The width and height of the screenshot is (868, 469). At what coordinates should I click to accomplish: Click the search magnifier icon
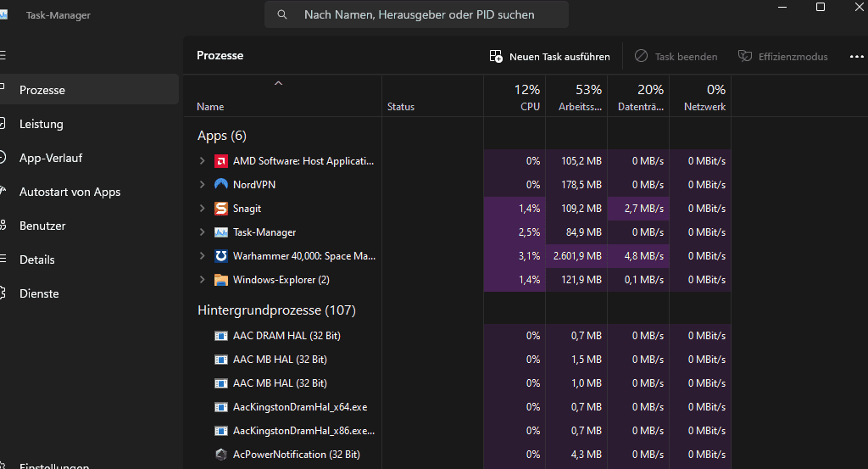coord(282,14)
